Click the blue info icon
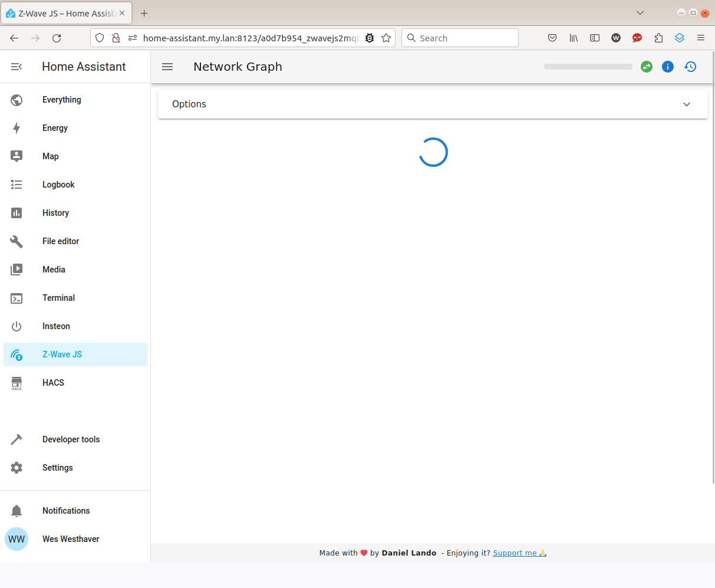The height and width of the screenshot is (588, 715). (x=668, y=67)
